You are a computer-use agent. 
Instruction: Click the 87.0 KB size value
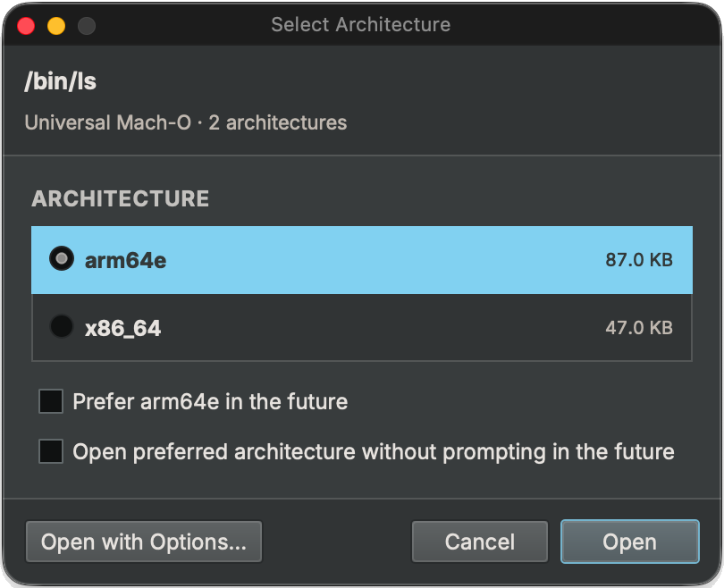coord(638,261)
